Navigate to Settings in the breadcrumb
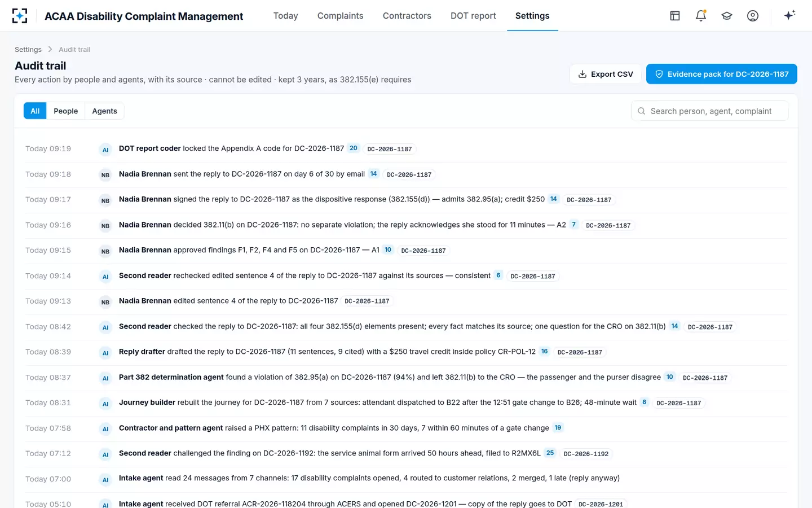The image size is (812, 508). [x=28, y=50]
